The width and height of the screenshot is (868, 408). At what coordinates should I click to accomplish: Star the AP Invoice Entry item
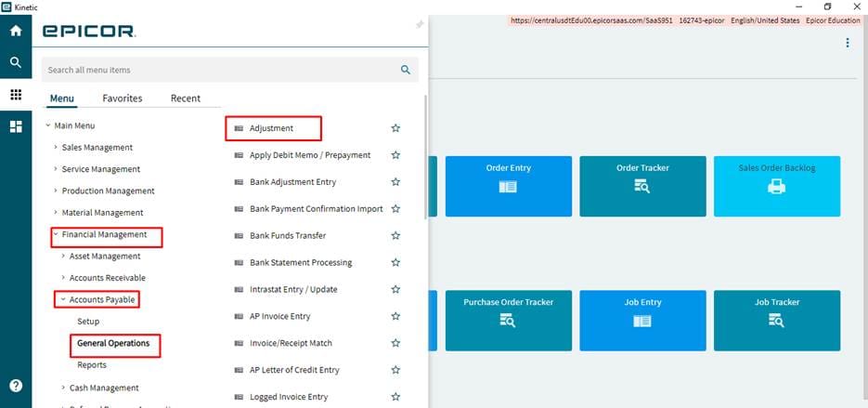tap(395, 317)
